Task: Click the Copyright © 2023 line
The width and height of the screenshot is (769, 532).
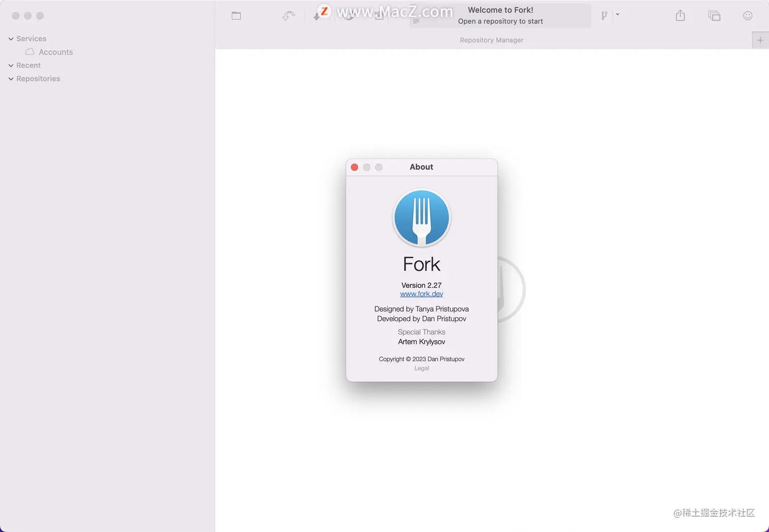Action: (422, 359)
